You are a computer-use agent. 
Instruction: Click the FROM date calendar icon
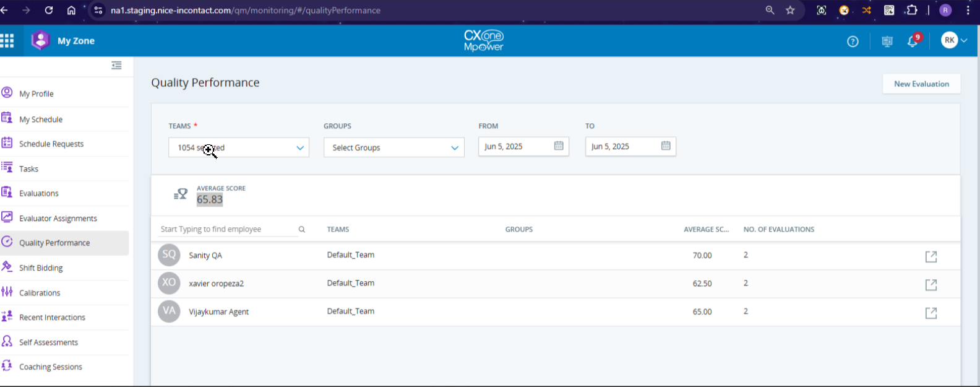pos(559,146)
